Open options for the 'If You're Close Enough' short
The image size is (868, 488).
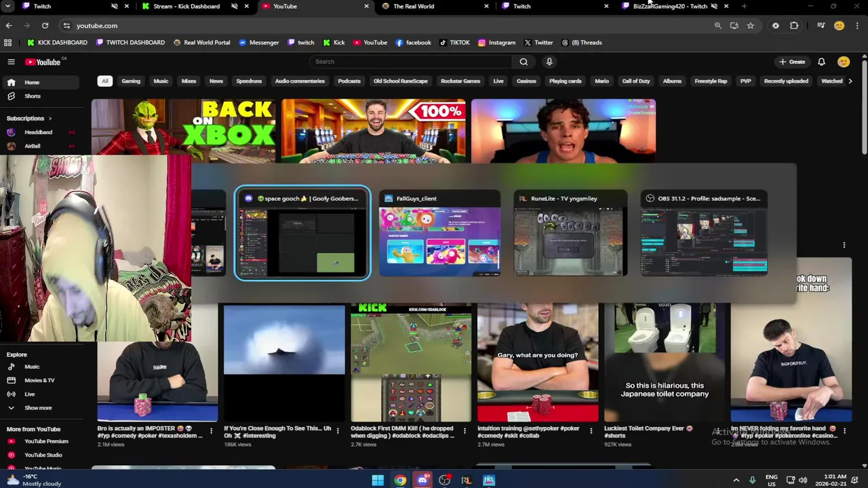click(338, 430)
